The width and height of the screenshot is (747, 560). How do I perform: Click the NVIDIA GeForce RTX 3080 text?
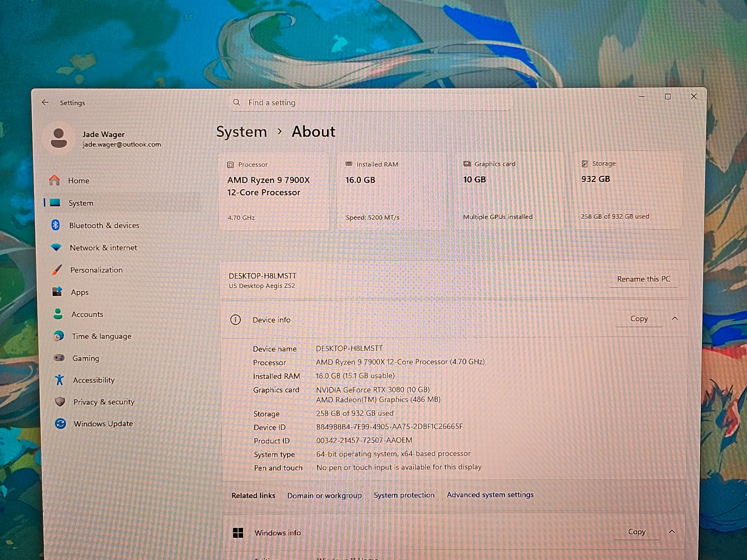(373, 390)
